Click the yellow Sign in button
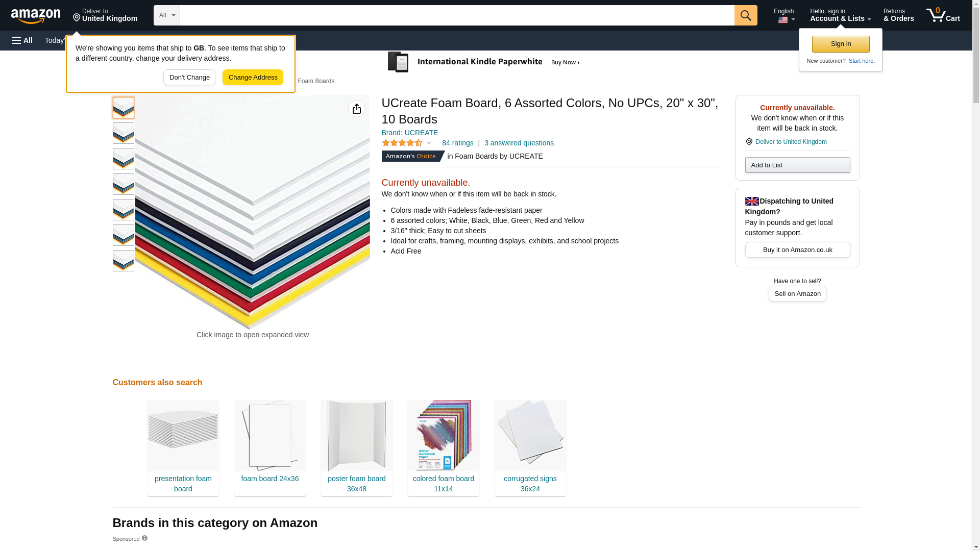Screen dimensions: 980x551 click(x=840, y=44)
